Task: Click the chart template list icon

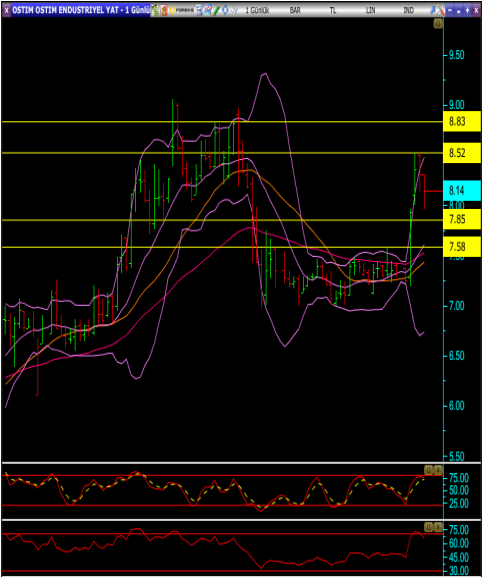Action: (199, 10)
